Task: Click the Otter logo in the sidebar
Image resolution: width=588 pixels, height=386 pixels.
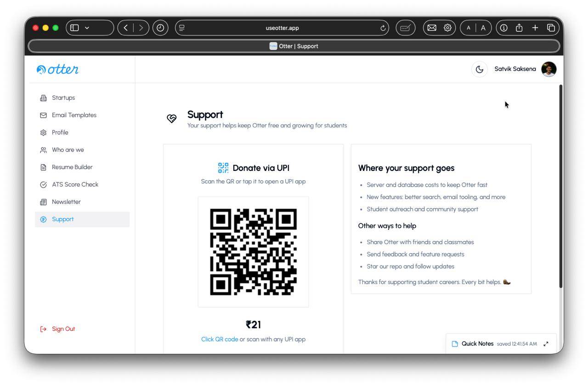Action: point(58,69)
